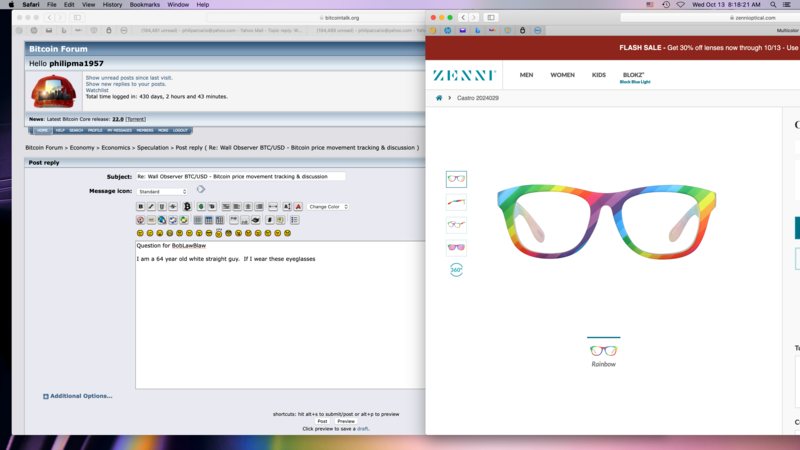Click the red A font face icon
The height and width of the screenshot is (450, 800).
298,207
